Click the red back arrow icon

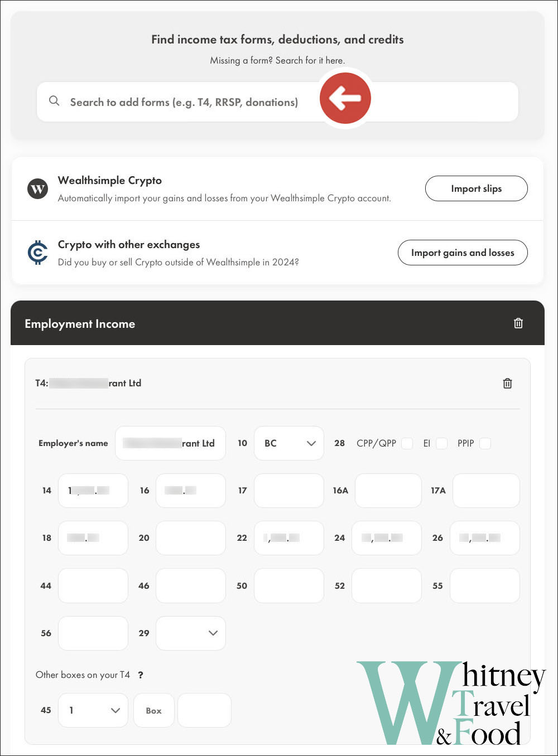(345, 98)
